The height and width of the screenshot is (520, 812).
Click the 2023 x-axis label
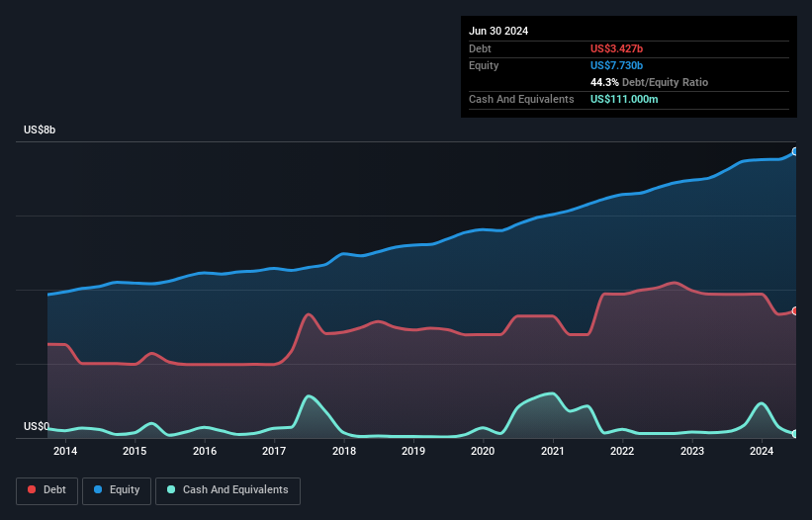692,451
